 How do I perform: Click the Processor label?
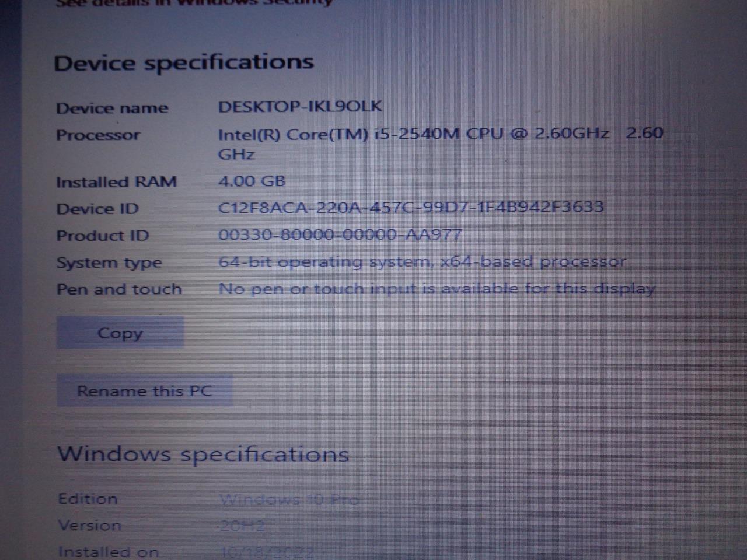coord(98,135)
